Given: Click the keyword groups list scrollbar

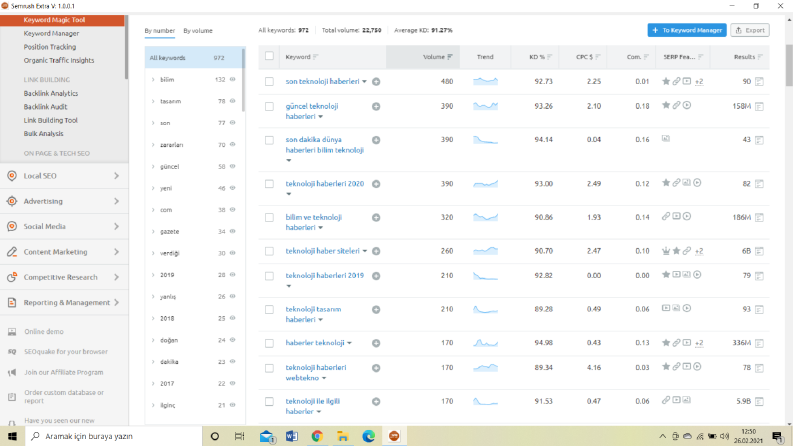Looking at the screenshot, I should tap(243, 80).
